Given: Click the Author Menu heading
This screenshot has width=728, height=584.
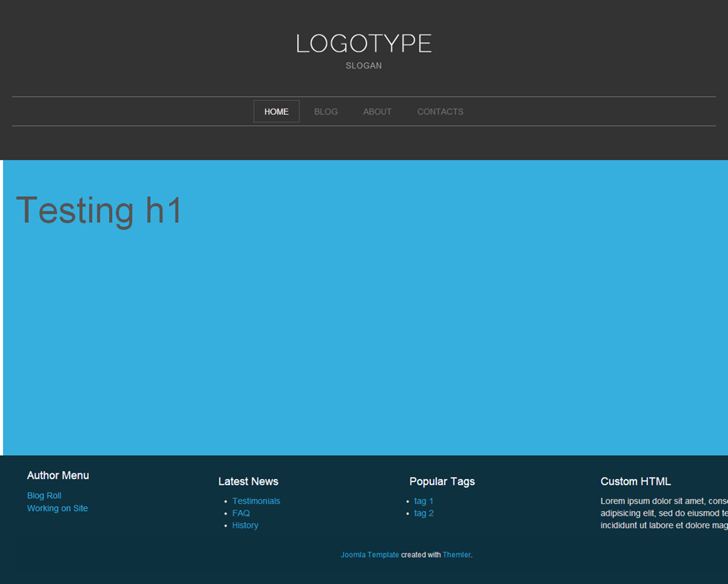Looking at the screenshot, I should click(x=58, y=476).
